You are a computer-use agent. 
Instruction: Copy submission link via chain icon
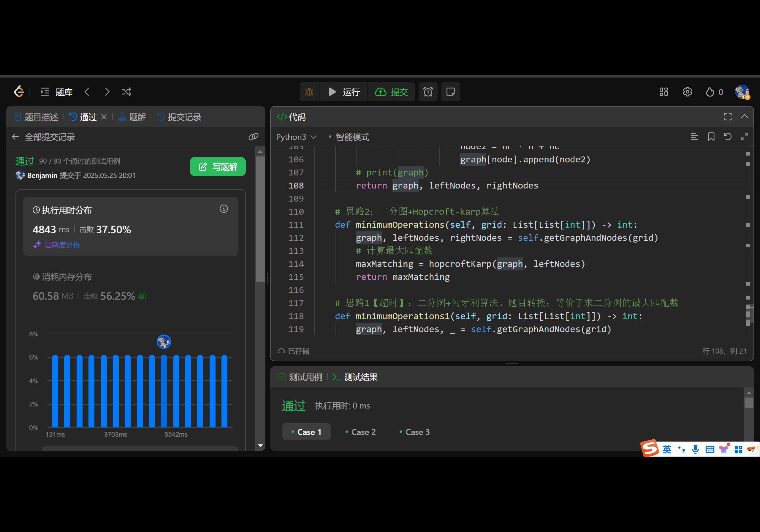(x=253, y=137)
